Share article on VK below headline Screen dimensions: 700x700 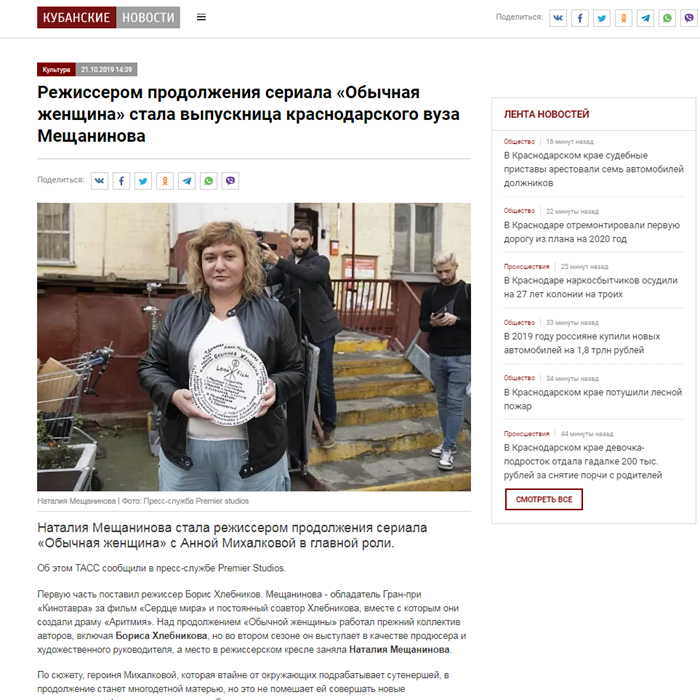click(100, 181)
